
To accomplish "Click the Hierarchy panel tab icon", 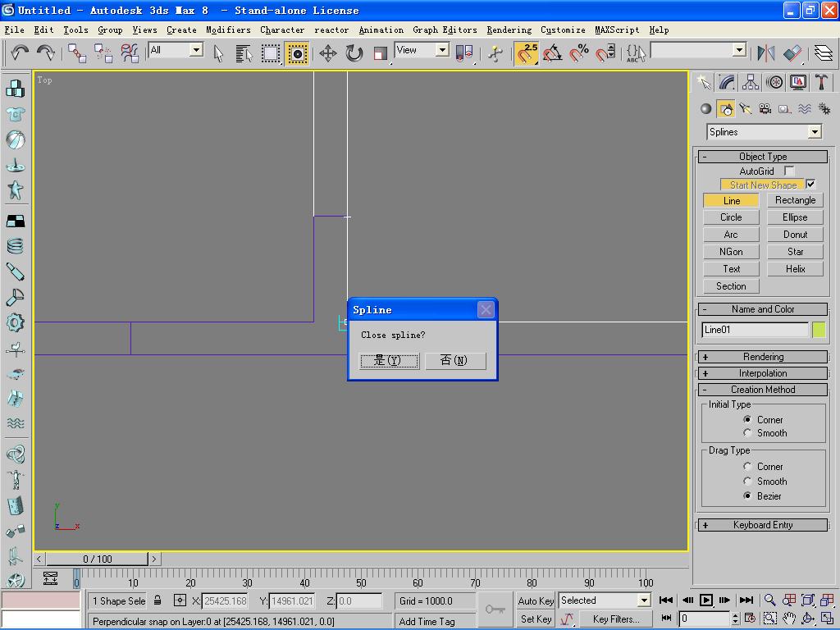I will 751,82.
